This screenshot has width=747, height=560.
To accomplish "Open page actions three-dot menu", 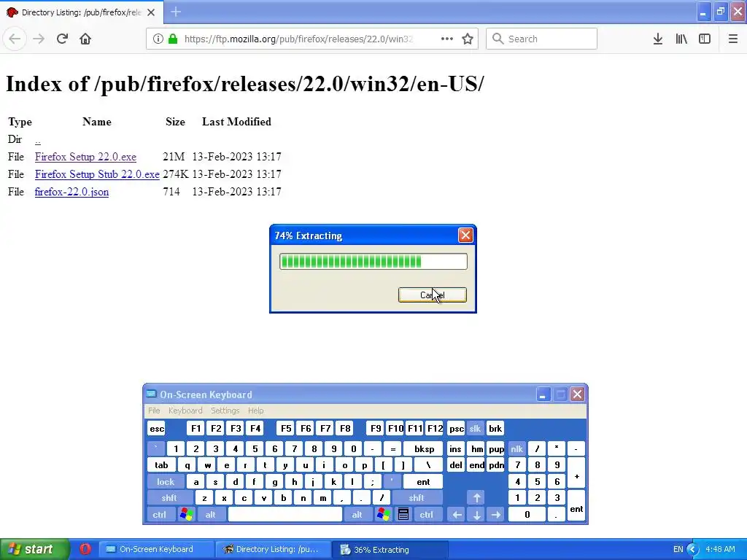I will [x=447, y=39].
